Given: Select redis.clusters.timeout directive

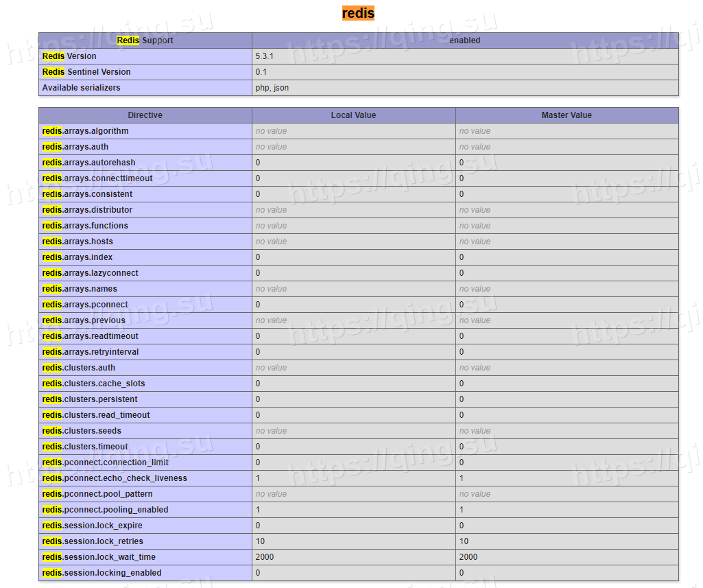Looking at the screenshot, I should tap(85, 446).
